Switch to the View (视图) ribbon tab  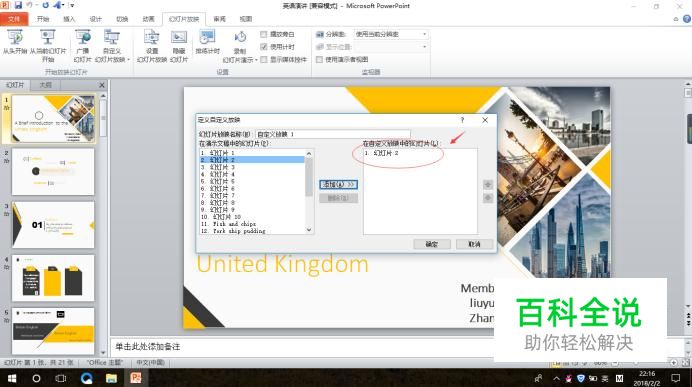click(246, 19)
